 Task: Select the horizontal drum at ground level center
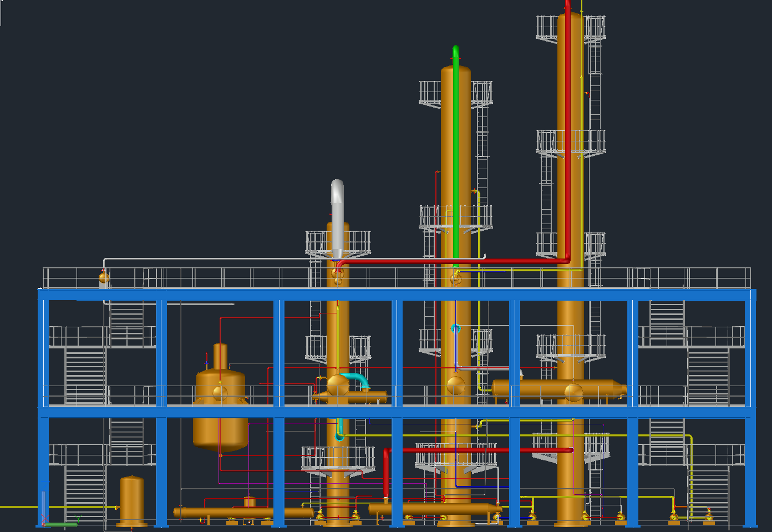[435, 509]
